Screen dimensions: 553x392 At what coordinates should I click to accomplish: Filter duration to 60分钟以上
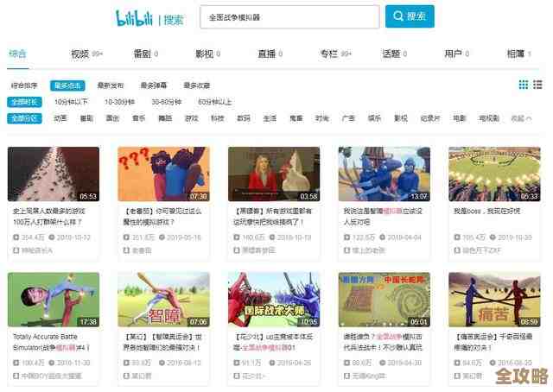pos(215,102)
